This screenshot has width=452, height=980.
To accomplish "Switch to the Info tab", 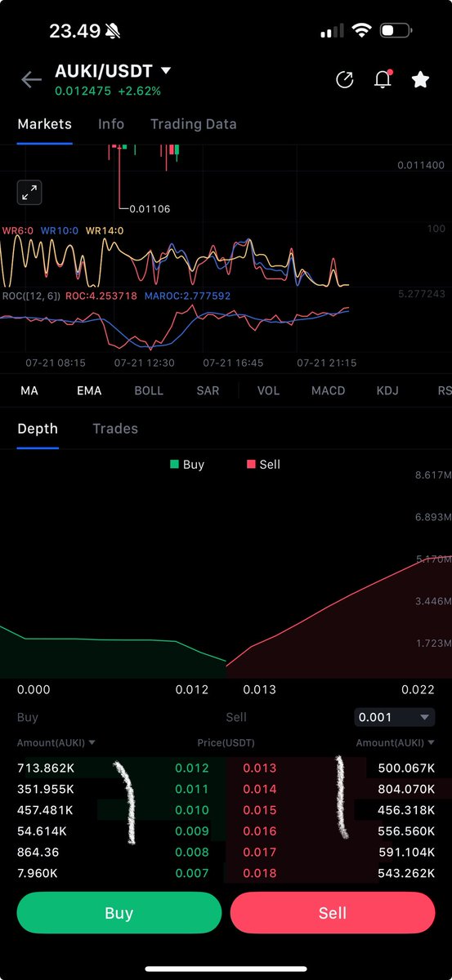I will tap(111, 124).
